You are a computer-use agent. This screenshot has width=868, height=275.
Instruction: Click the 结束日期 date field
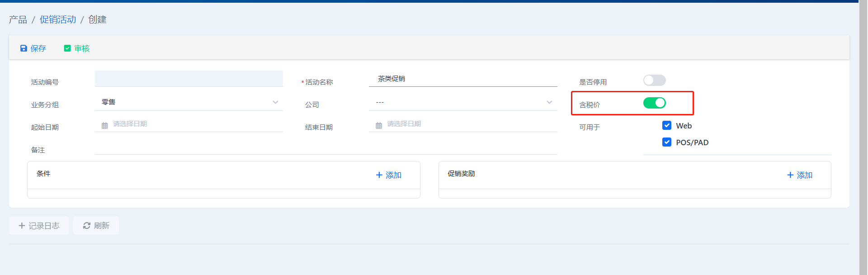463,124
